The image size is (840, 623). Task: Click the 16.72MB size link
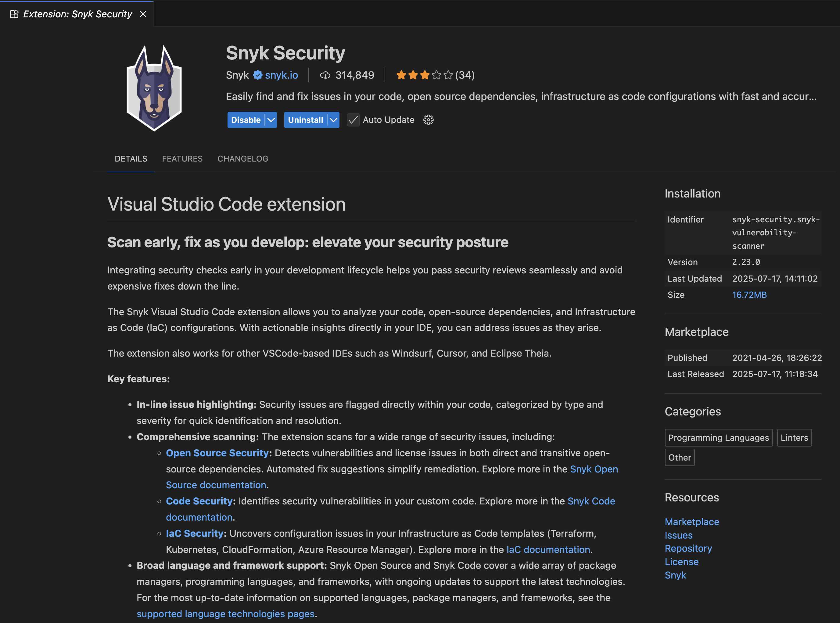(749, 294)
